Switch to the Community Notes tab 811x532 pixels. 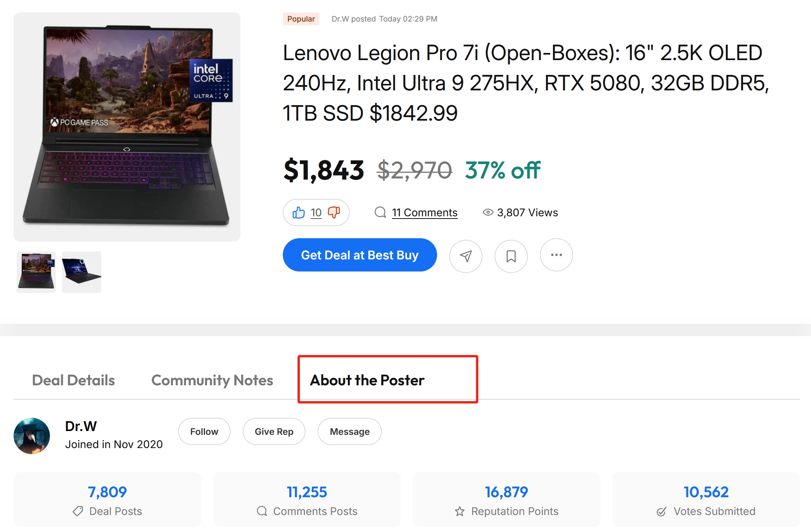212,380
